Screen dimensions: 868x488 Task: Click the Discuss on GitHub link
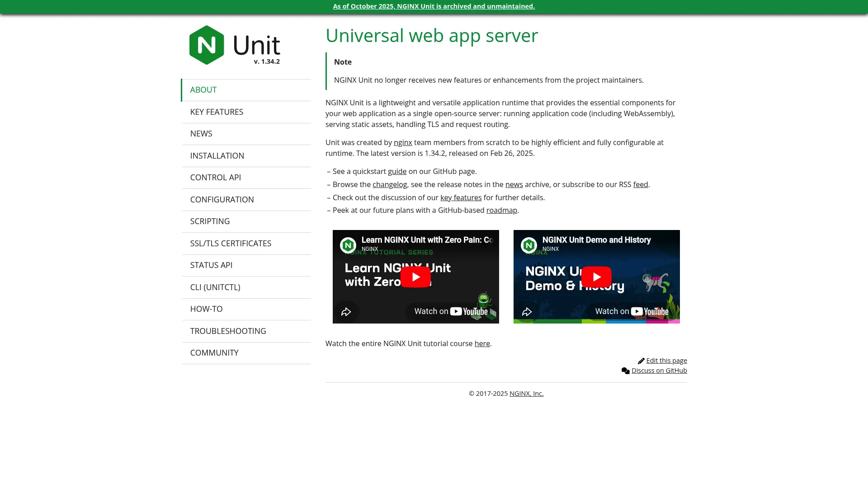click(x=659, y=371)
